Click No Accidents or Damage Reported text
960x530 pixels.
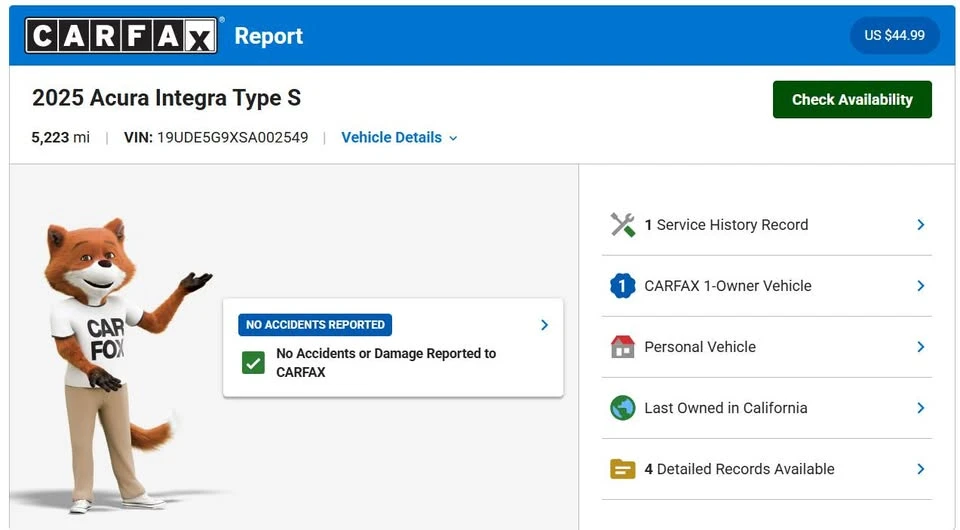point(386,363)
